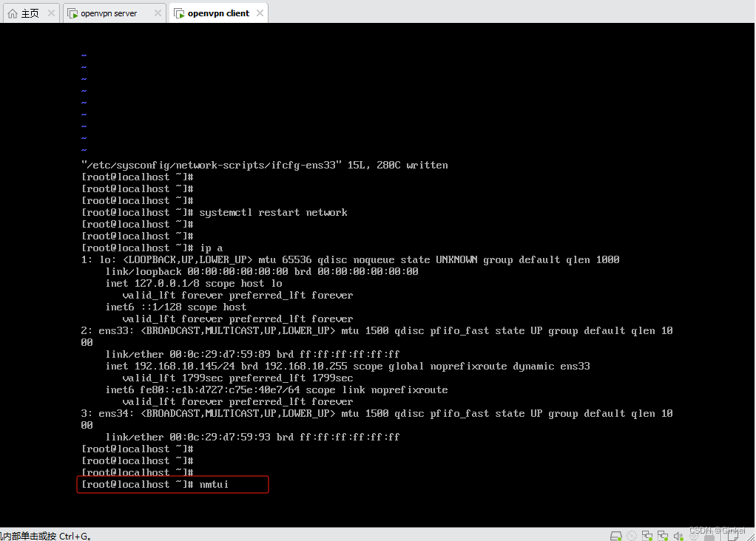The image size is (756, 541).
Task: Click the 'valid_lft 1799sec preferred_lft 1799sec' line
Action: [x=237, y=378]
